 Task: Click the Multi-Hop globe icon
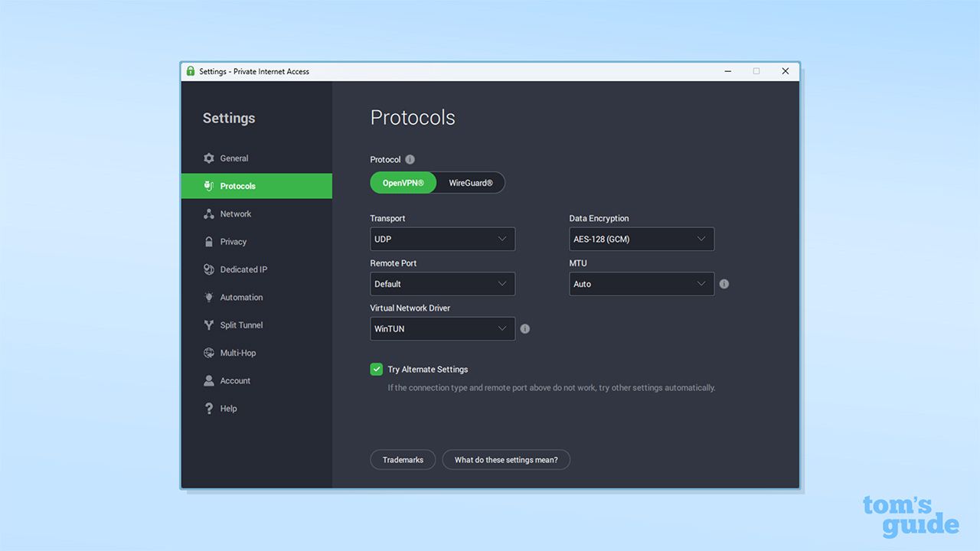pyautogui.click(x=209, y=353)
